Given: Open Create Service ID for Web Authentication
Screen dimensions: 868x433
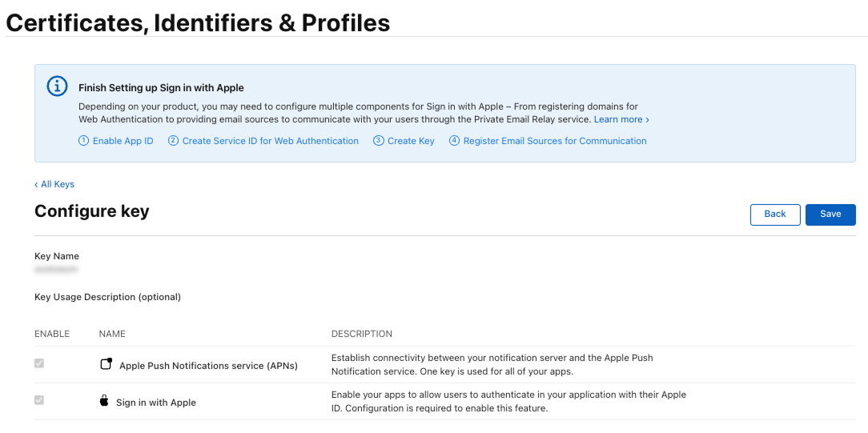Looking at the screenshot, I should point(270,141).
